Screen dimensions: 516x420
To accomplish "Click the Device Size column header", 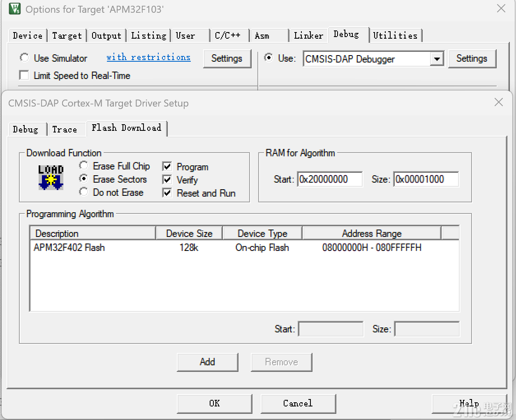I will pyautogui.click(x=189, y=233).
